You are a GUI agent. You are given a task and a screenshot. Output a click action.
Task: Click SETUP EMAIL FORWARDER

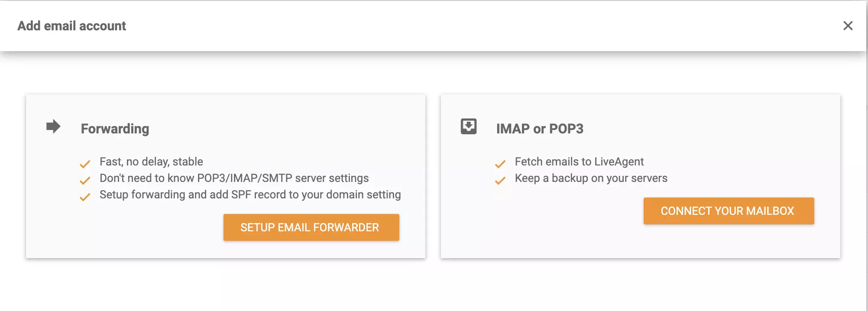(311, 227)
